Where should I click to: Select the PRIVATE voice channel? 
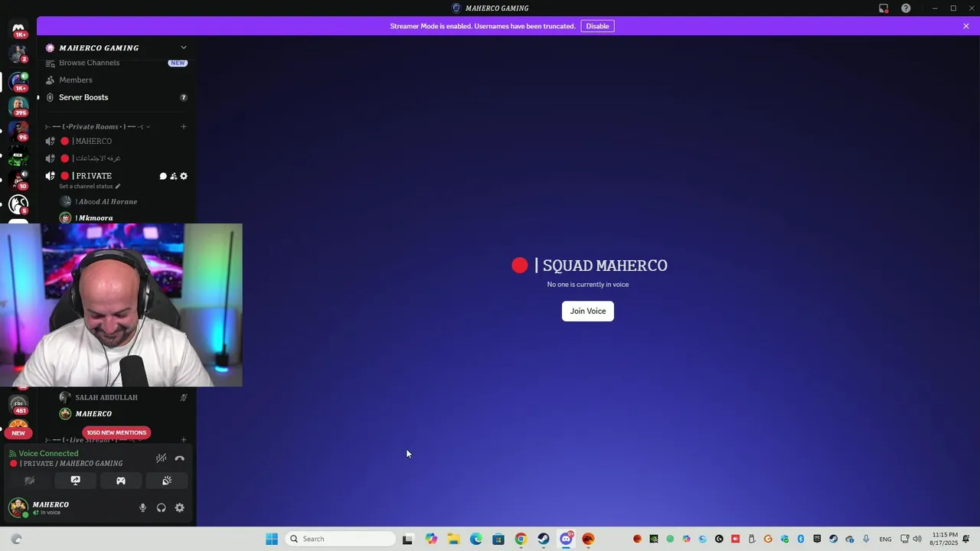click(x=93, y=176)
